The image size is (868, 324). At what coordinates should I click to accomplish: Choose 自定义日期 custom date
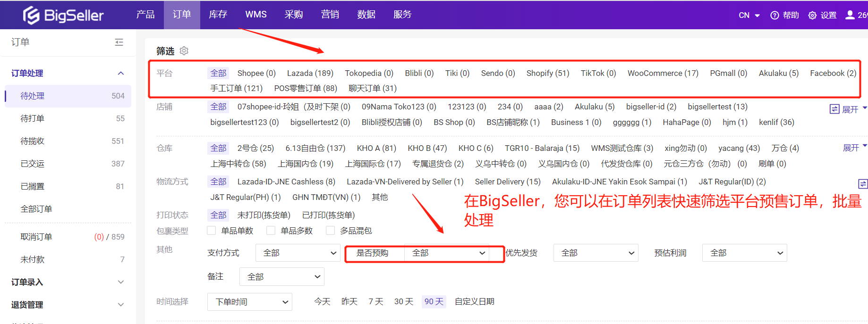tap(475, 301)
